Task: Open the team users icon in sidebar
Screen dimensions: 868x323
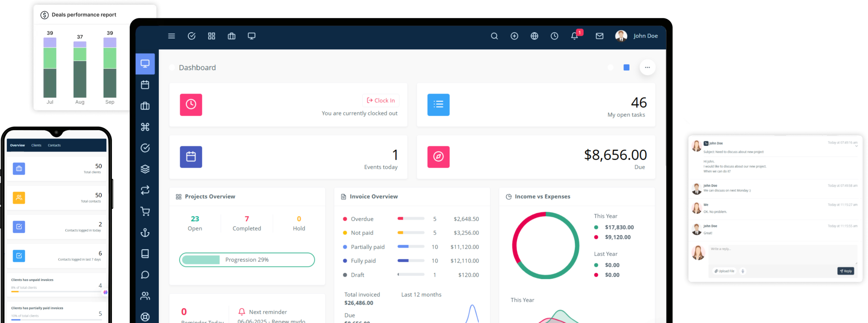Action: (x=145, y=296)
